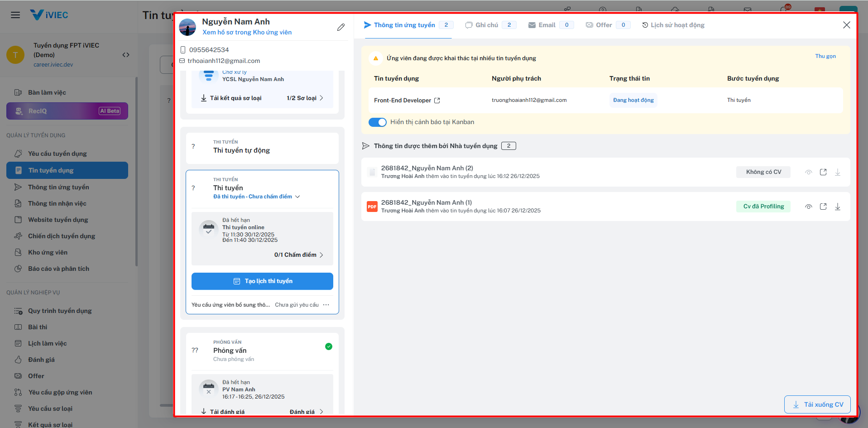This screenshot has width=868, height=428.
Task: Open Bài thi in sidebar
Action: [67, 327]
